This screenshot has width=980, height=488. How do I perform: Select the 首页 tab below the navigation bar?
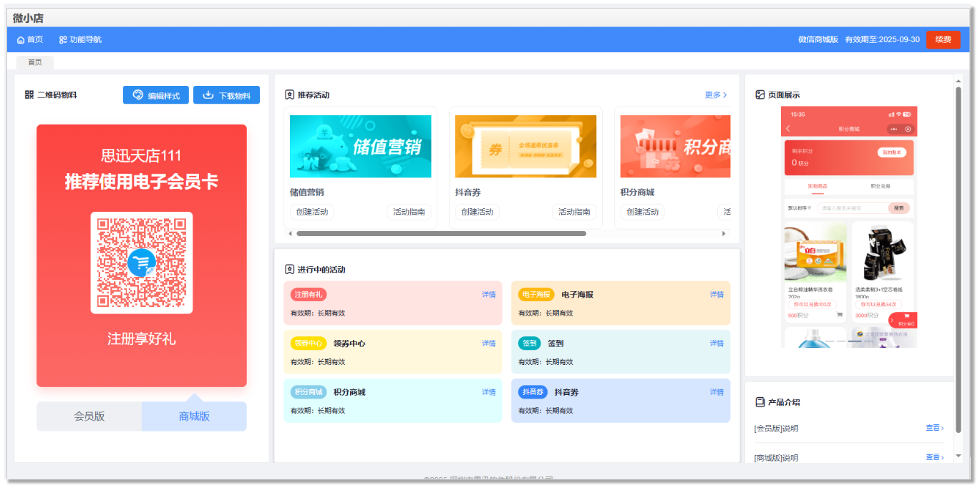[35, 62]
